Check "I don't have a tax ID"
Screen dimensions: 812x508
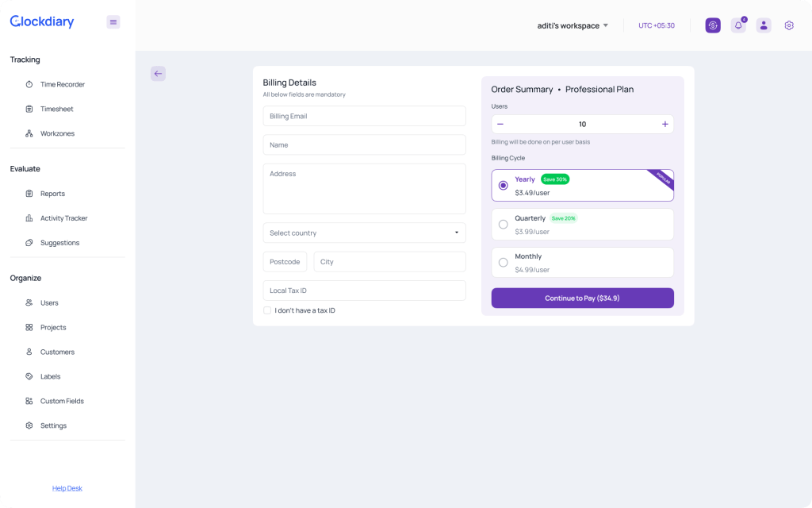[x=267, y=310]
